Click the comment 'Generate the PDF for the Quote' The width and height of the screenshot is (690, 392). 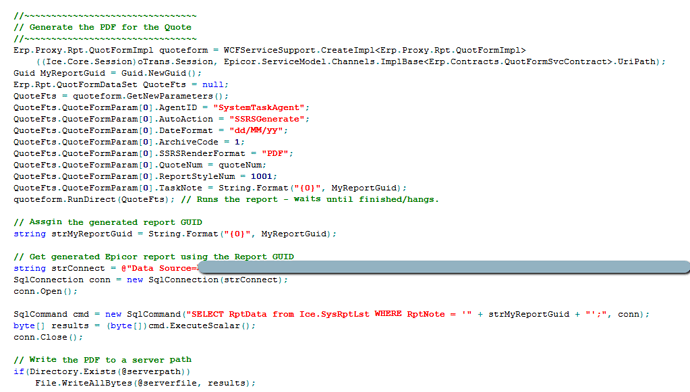(x=103, y=27)
